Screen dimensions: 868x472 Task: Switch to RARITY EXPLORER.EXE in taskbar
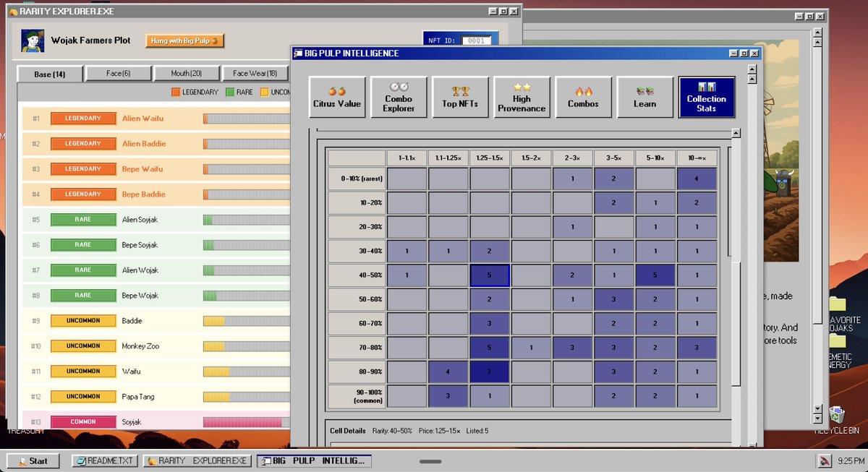click(197, 460)
